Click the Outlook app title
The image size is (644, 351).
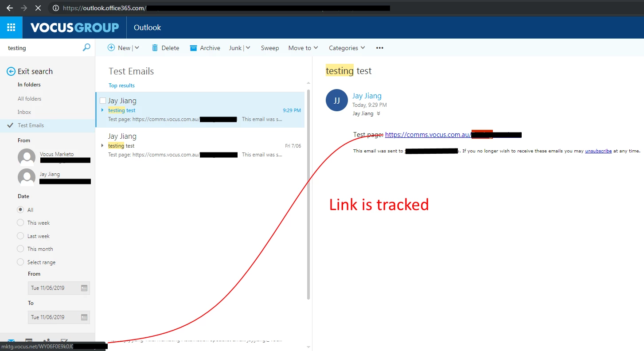coord(147,27)
